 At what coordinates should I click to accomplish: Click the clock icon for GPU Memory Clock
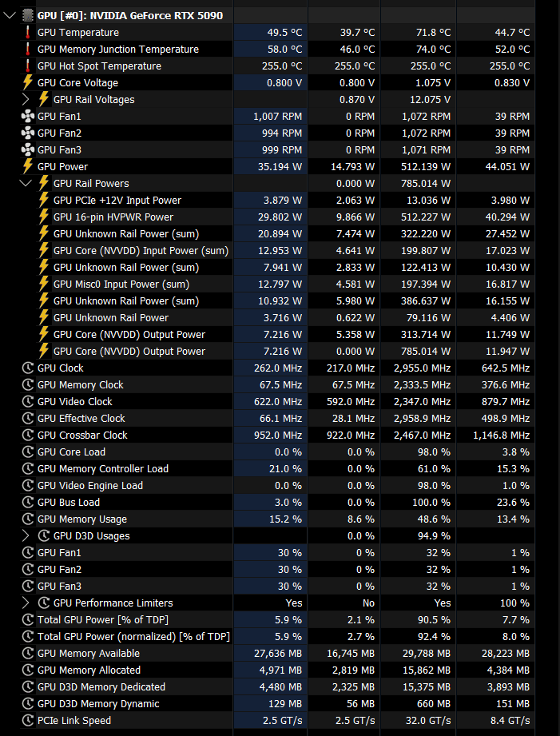tap(28, 385)
